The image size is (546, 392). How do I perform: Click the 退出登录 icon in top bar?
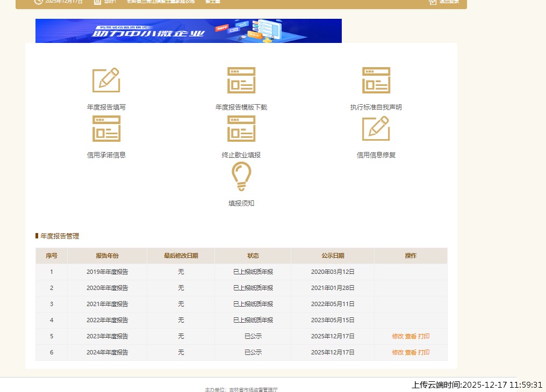pyautogui.click(x=433, y=2)
